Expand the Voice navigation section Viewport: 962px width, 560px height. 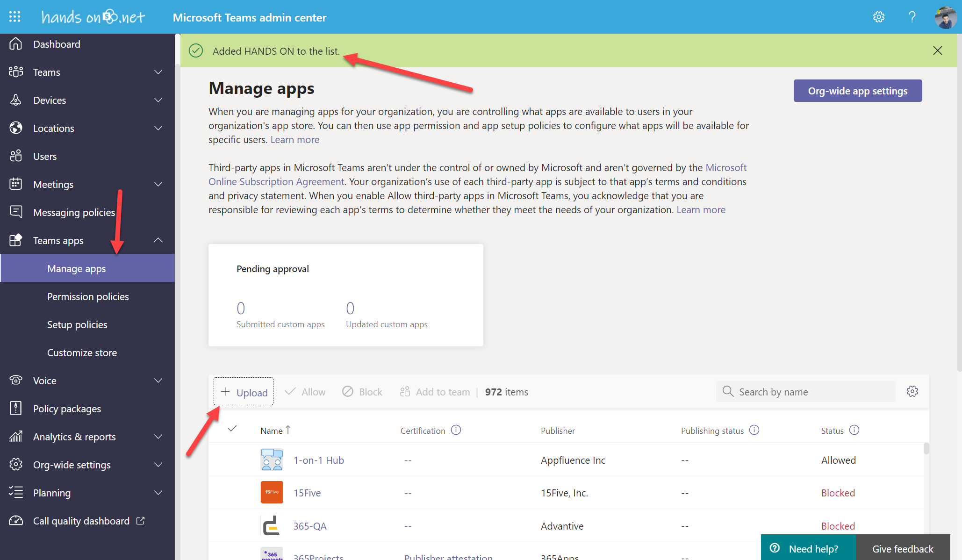158,381
